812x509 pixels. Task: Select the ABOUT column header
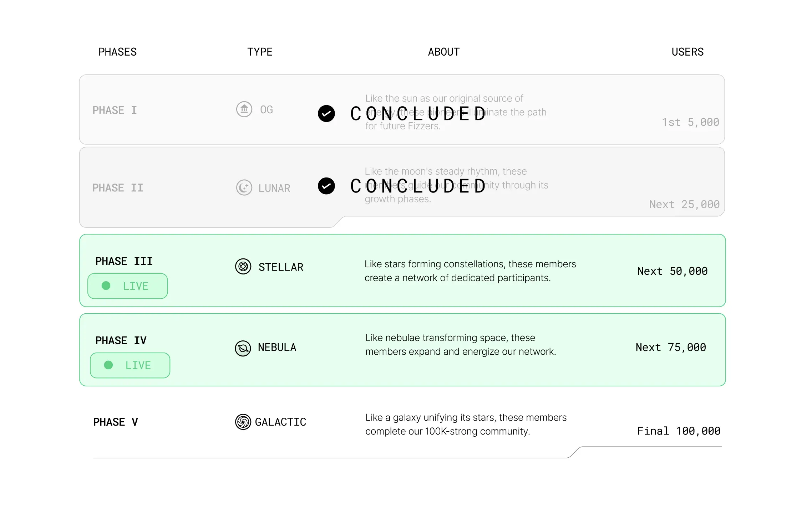(x=443, y=52)
